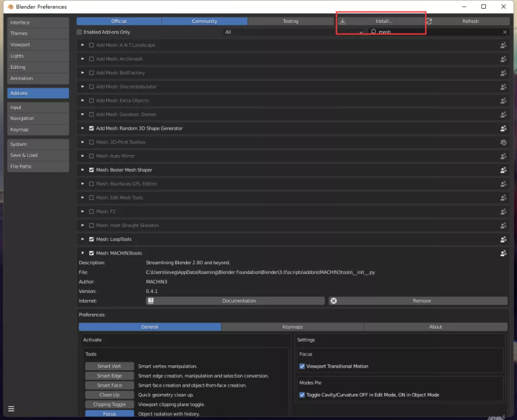
Task: Click the community icon on A.N.T.Landscape row
Action: point(503,45)
